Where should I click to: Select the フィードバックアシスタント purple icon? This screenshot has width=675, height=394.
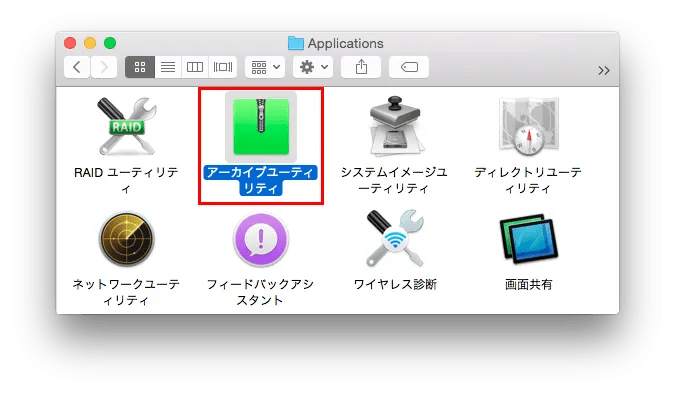(261, 239)
